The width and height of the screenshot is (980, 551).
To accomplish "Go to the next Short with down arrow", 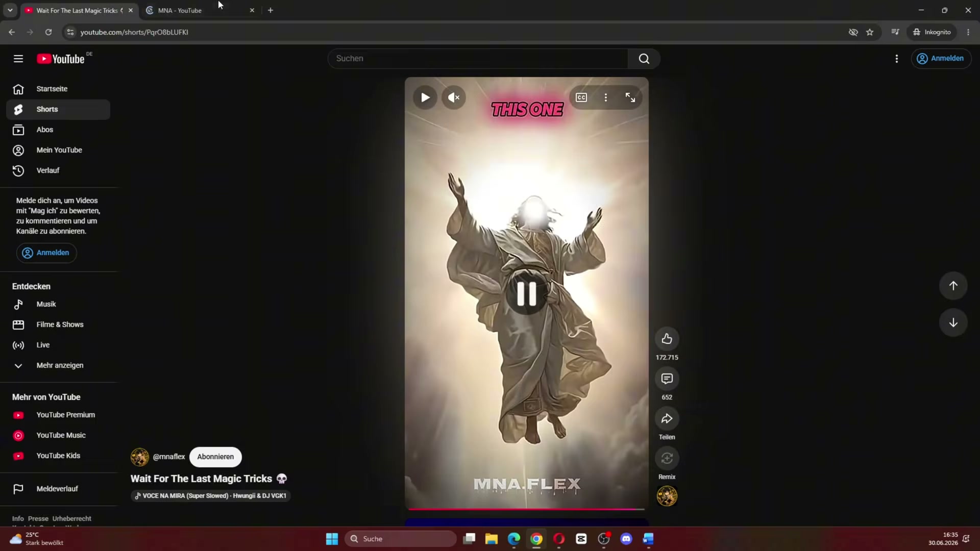I will [x=953, y=322].
